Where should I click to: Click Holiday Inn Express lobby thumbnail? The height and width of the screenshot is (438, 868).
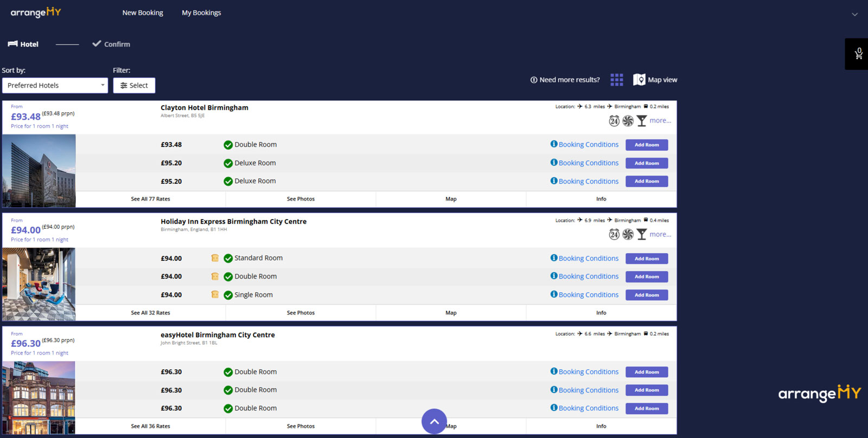pos(39,285)
